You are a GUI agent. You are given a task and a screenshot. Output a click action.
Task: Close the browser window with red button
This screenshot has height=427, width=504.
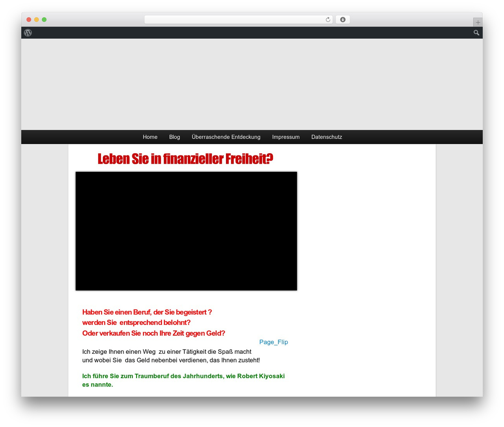click(x=29, y=20)
